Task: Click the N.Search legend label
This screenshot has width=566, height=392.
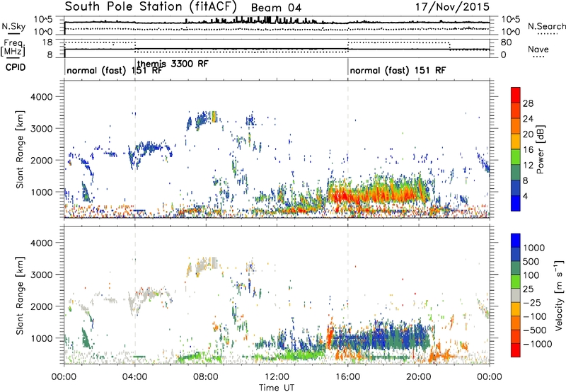Action: tap(546, 26)
